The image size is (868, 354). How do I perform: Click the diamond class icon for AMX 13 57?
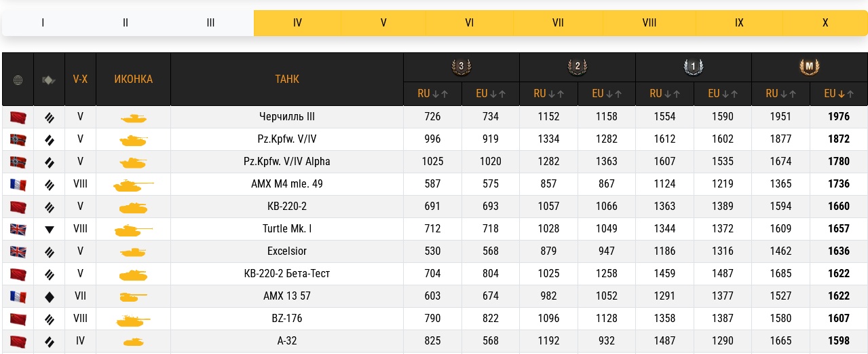click(49, 297)
